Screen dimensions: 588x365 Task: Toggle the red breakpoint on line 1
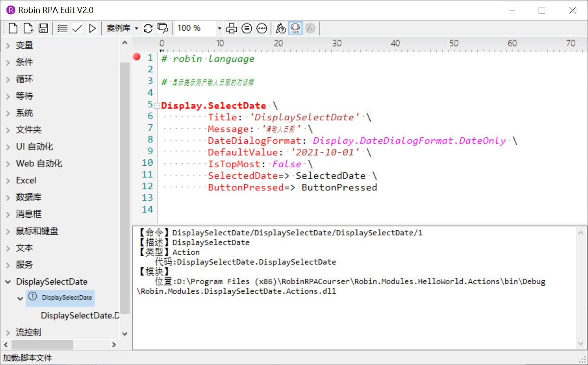137,57
